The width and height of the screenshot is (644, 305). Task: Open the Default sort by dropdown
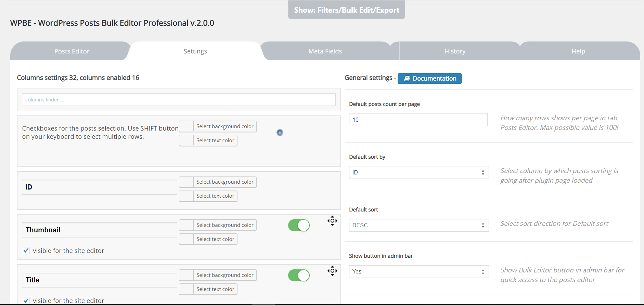click(418, 172)
